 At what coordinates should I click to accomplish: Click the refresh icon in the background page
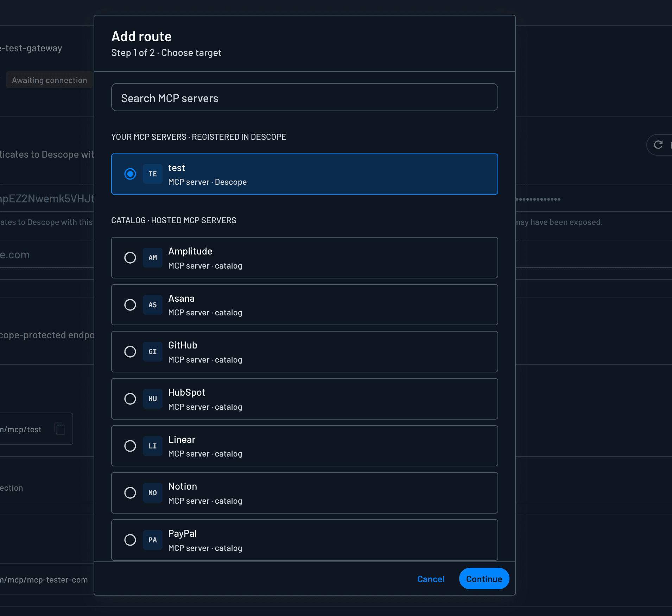coord(658,145)
